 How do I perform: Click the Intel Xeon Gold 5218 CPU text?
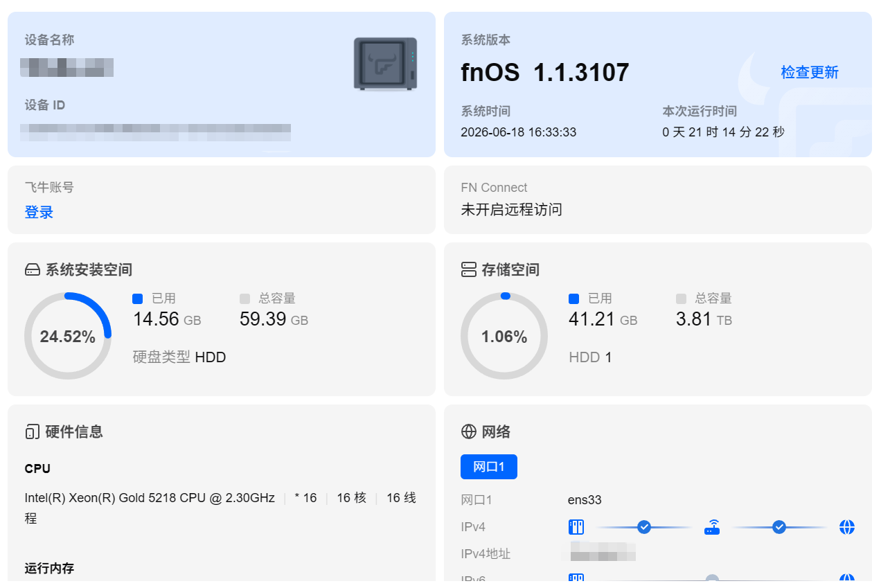[x=150, y=498]
